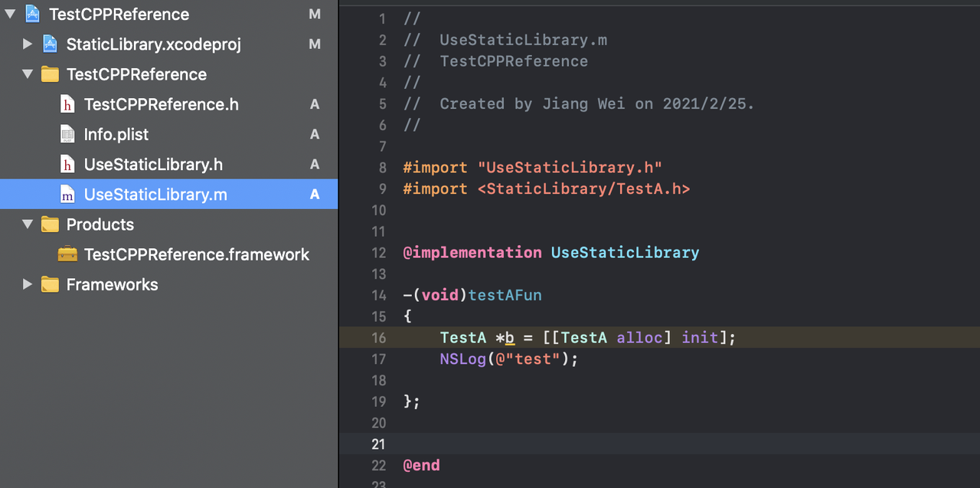Click the TestCPPReference.h header file icon
The width and height of the screenshot is (980, 488).
[68, 104]
